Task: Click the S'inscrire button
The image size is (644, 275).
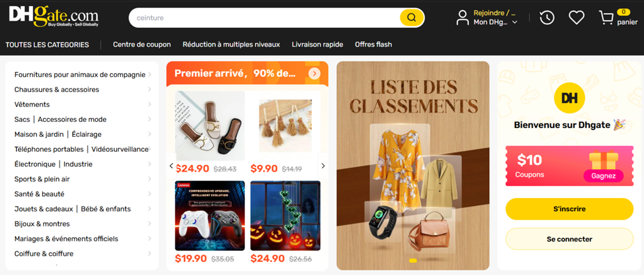Action: point(569,209)
